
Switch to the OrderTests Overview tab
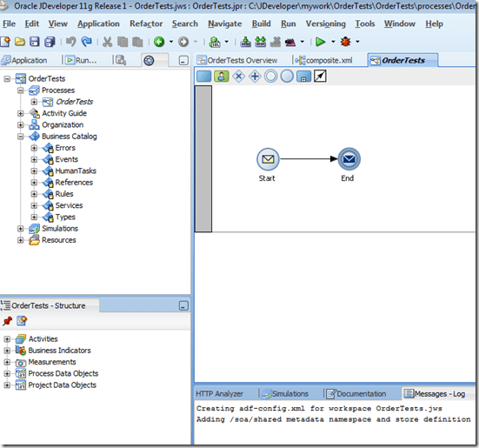[237, 60]
